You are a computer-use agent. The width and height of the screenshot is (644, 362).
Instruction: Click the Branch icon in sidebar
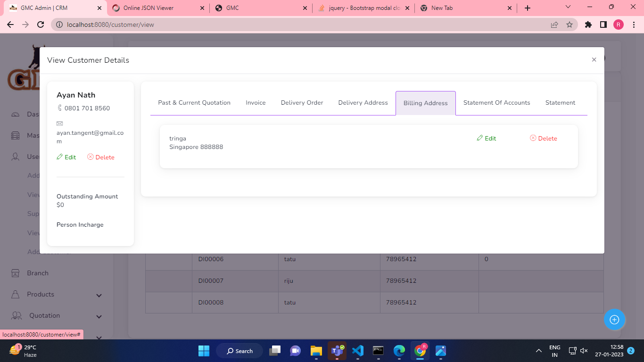pos(16,273)
